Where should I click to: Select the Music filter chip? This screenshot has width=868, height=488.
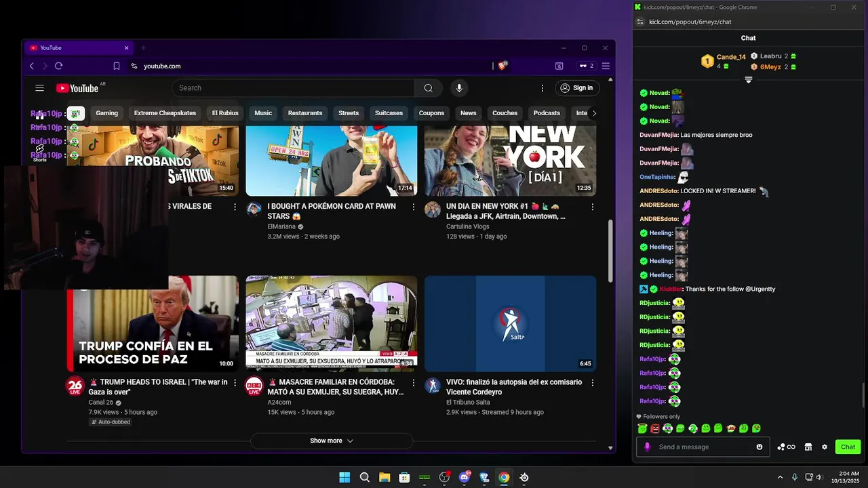tap(263, 113)
